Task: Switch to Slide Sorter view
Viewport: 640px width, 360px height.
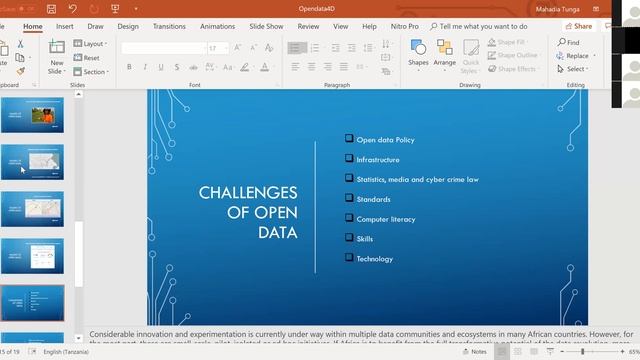Action: (x=518, y=351)
